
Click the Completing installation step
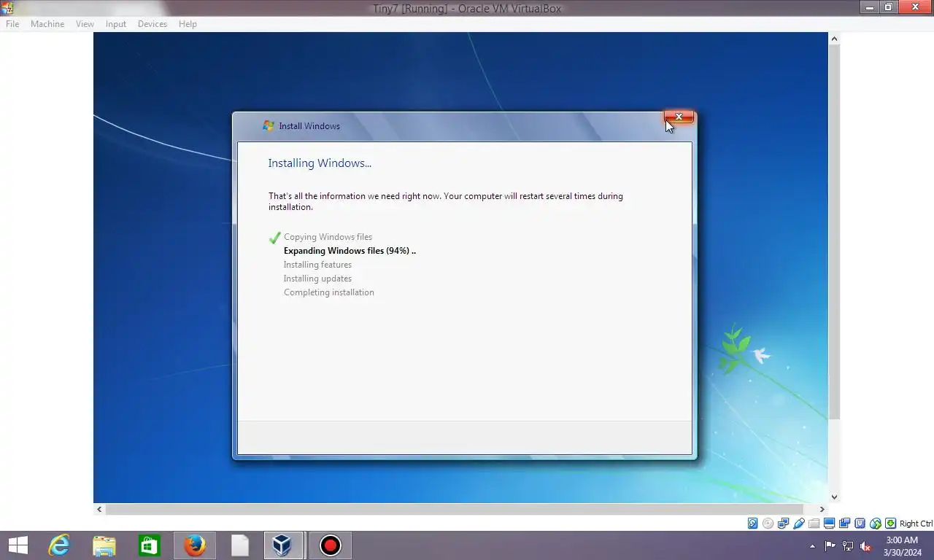click(x=329, y=292)
